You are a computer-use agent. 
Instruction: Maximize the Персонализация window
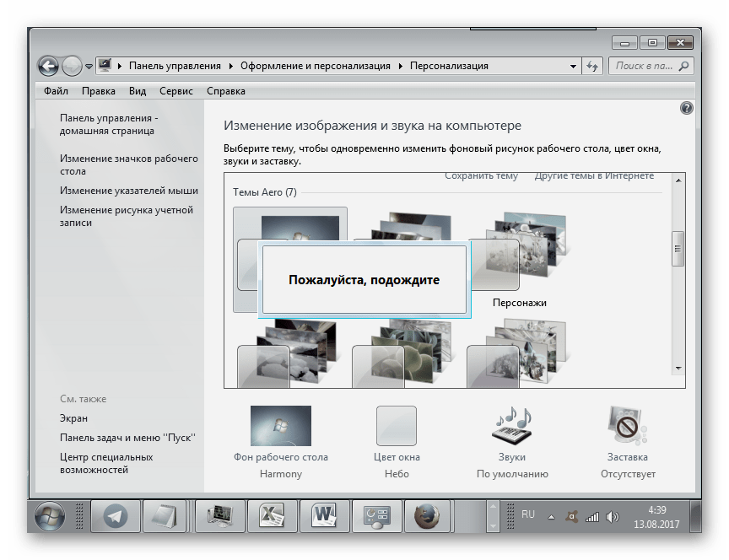pos(652,43)
